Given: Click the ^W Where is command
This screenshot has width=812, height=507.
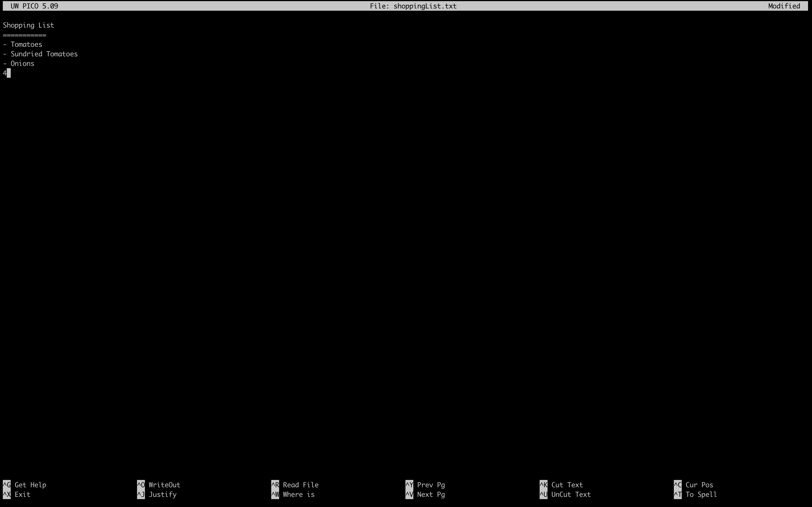Looking at the screenshot, I should tap(293, 495).
